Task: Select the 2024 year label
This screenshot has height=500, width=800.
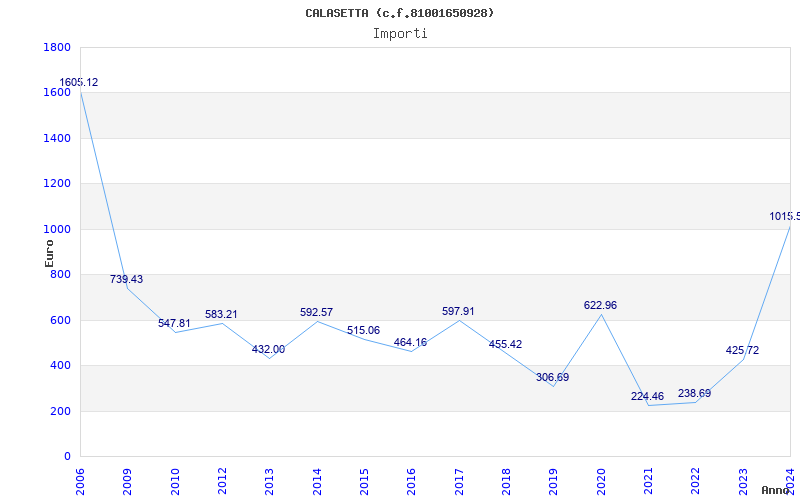Action: coord(791,478)
